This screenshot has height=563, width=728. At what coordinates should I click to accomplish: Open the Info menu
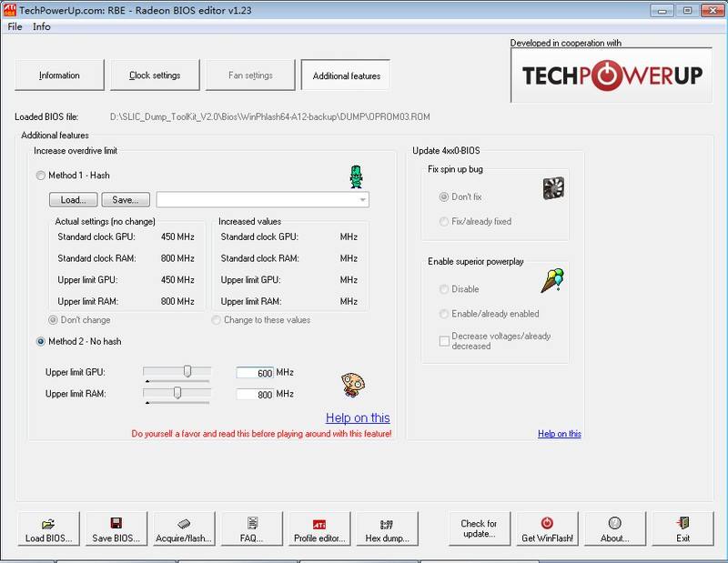pos(42,26)
